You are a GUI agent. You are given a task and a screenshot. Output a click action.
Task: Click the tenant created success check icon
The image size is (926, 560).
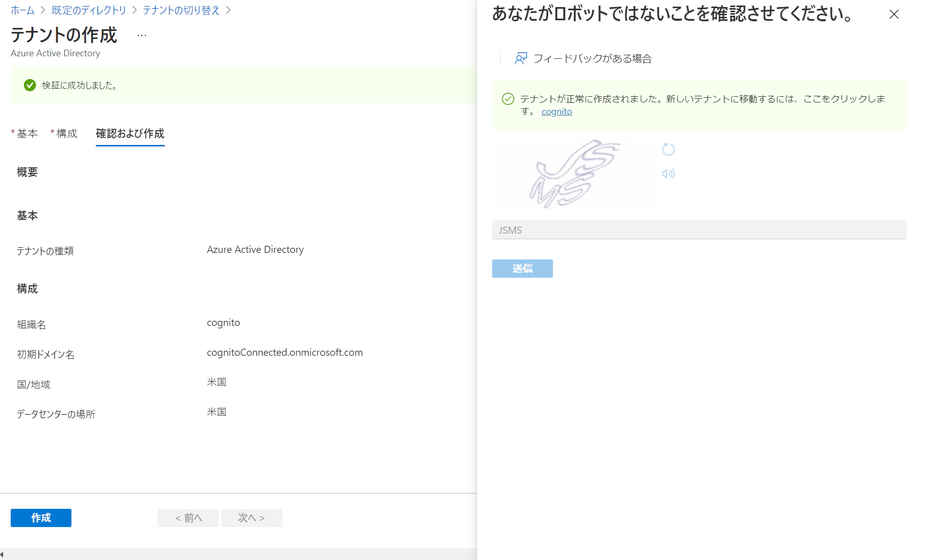(x=508, y=99)
